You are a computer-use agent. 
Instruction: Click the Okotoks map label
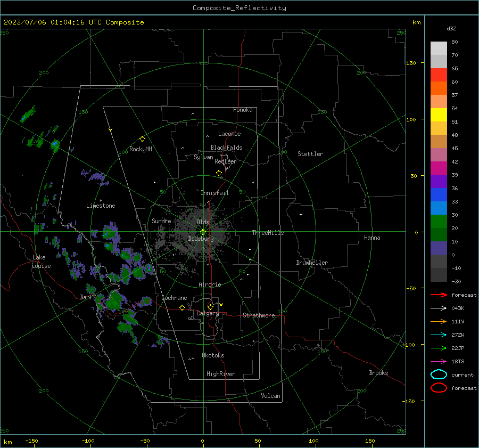pyautogui.click(x=213, y=355)
